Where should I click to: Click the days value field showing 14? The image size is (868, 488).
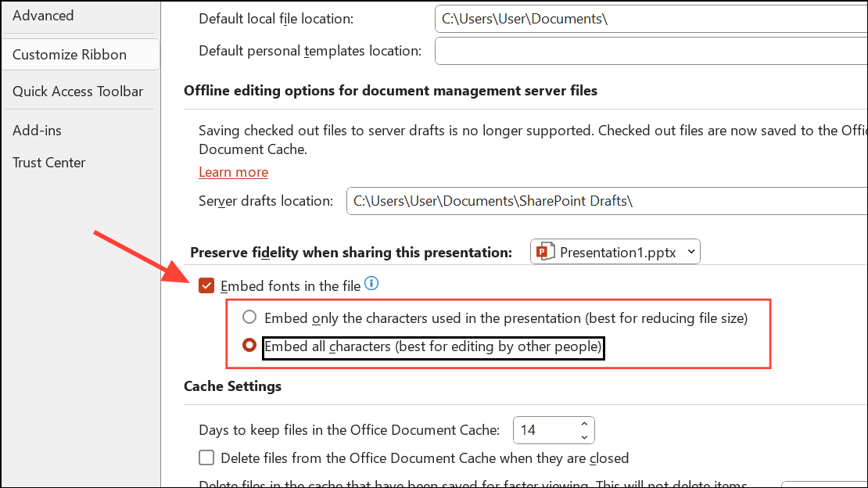pos(543,429)
